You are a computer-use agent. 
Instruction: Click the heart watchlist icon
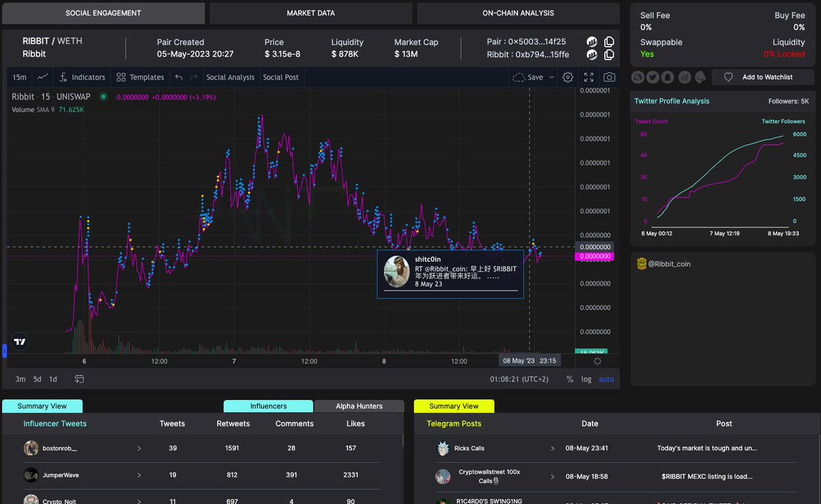tap(729, 77)
